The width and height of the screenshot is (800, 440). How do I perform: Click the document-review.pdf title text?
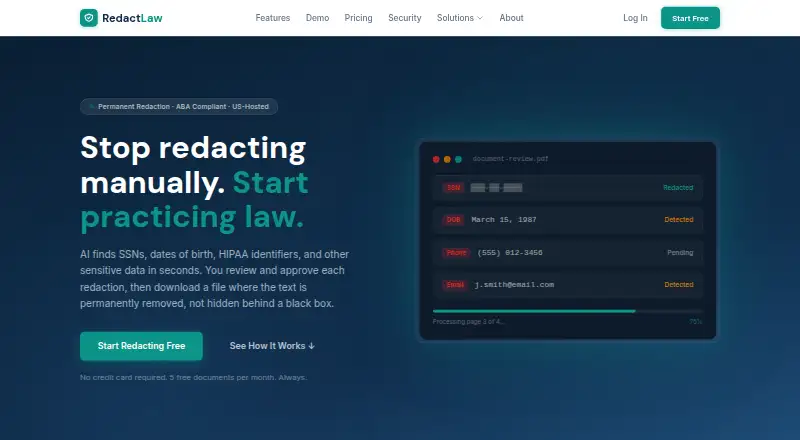pyautogui.click(x=510, y=159)
